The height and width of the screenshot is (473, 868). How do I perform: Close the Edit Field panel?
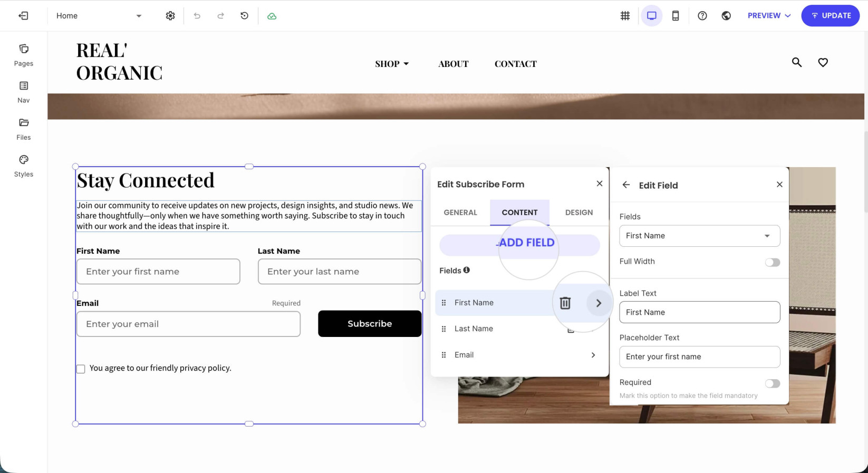(x=779, y=184)
